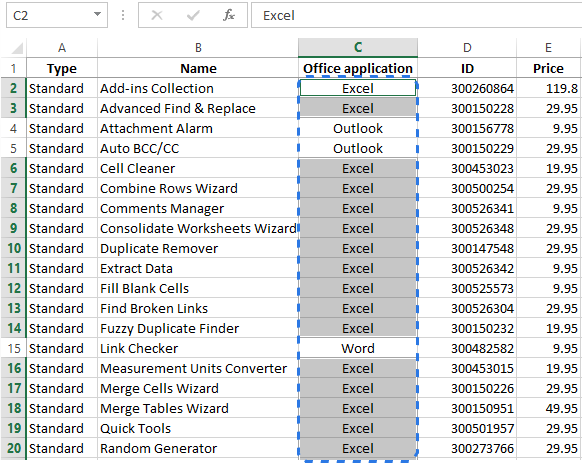Viewport: 582px width, 463px height.
Task: Click the Office application header cell
Action: [358, 68]
